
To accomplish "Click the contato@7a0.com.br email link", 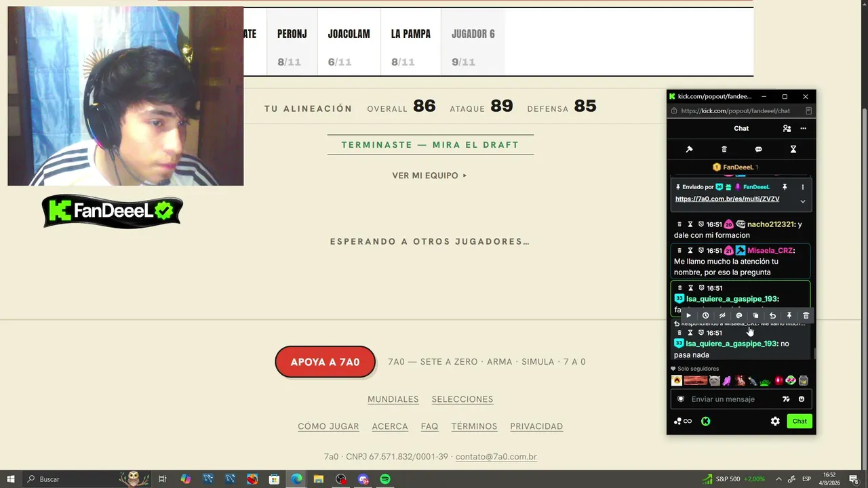I will 496,457.
